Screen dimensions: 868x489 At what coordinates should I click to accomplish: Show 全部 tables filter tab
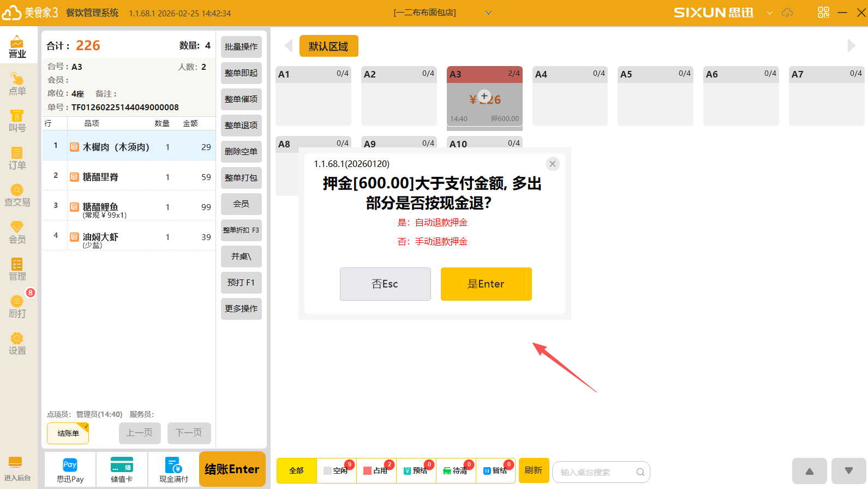click(x=296, y=470)
